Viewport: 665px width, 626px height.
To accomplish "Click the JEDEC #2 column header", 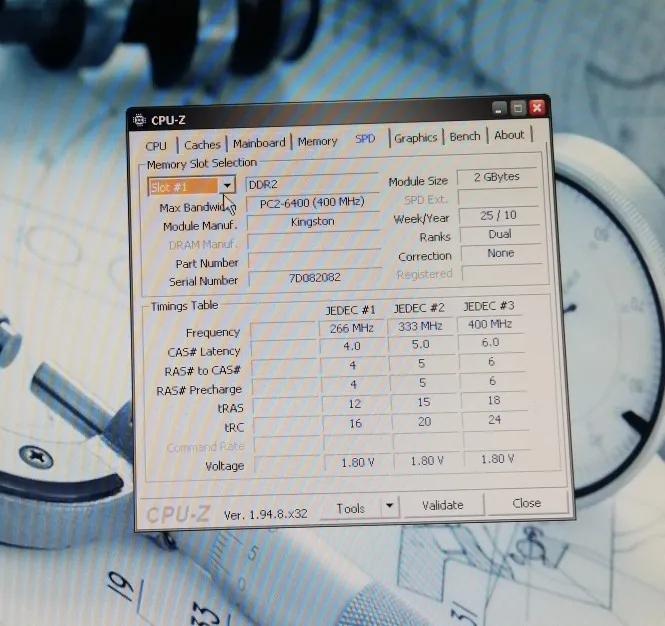I will 419,308.
